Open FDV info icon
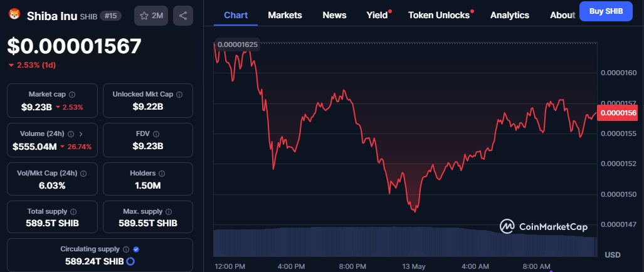This screenshot has width=644, height=272. (x=156, y=133)
